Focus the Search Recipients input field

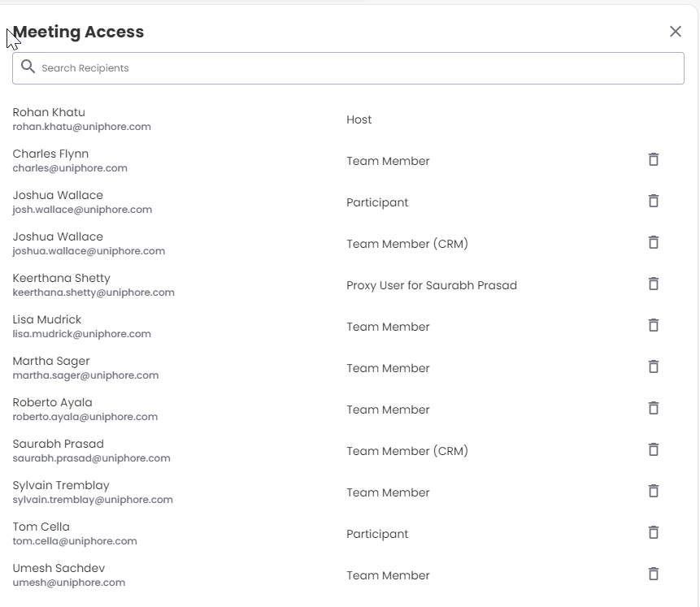pos(348,68)
